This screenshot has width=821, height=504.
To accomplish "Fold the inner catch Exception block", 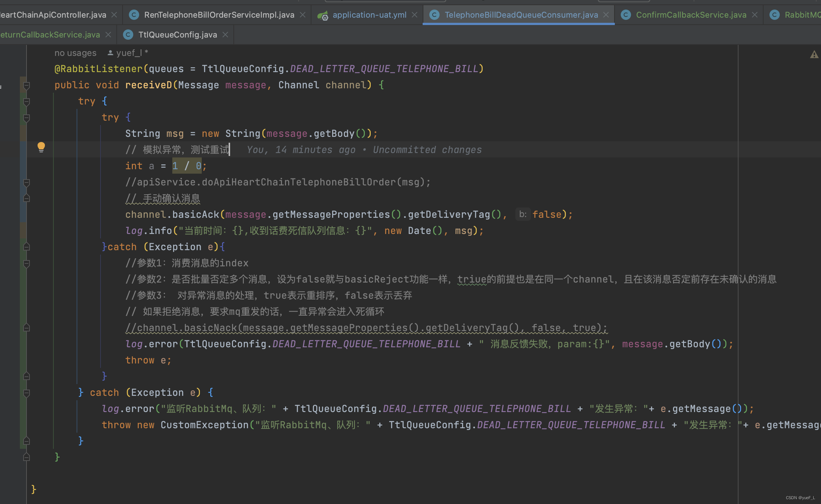I will [x=27, y=247].
